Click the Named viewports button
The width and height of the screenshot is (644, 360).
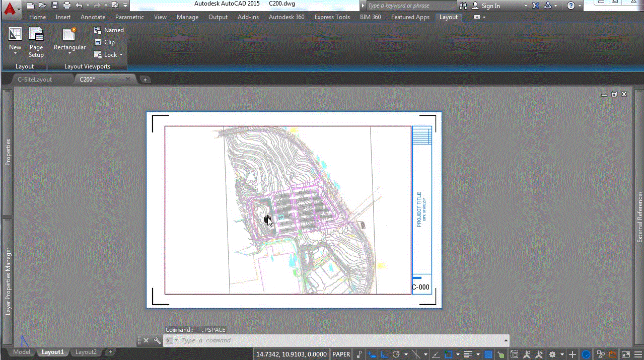tap(109, 30)
